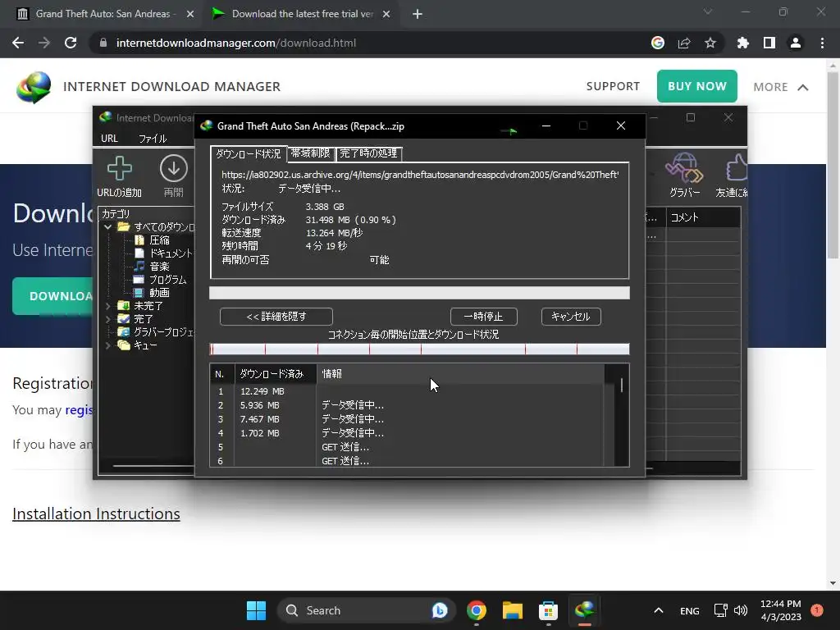Click connection row with 12.249 MB
This screenshot has height=630, width=840.
407,391
